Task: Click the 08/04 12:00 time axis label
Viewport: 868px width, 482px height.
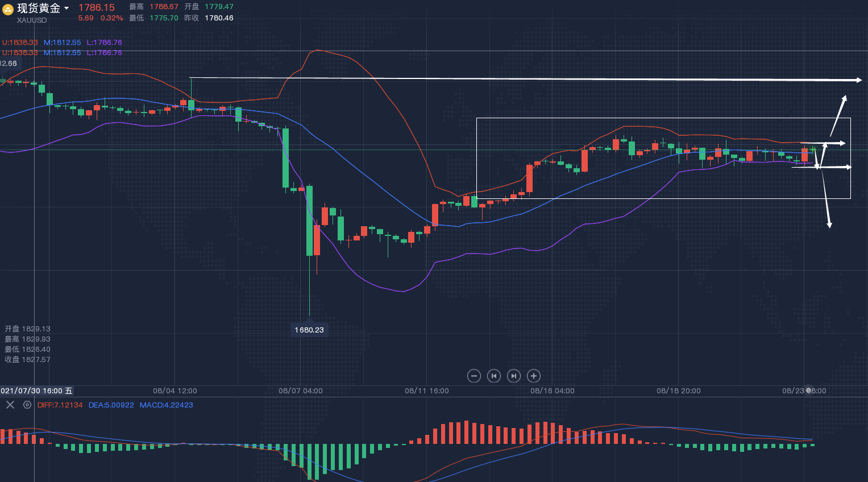Action: pyautogui.click(x=175, y=391)
